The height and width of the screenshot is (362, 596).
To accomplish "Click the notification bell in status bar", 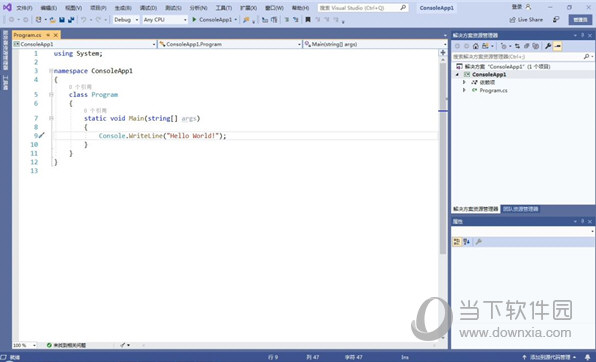I will click(x=588, y=357).
